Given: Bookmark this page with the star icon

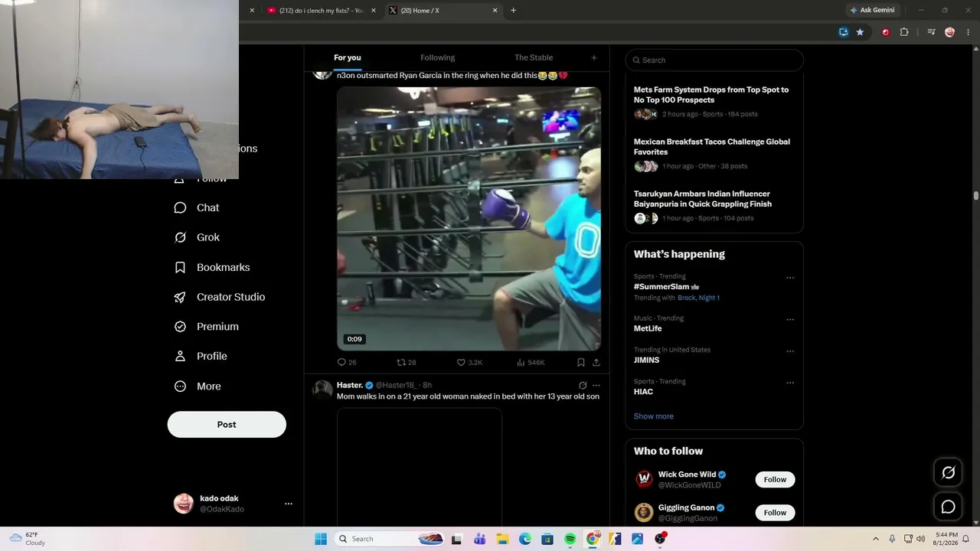Looking at the screenshot, I should pyautogui.click(x=860, y=32).
